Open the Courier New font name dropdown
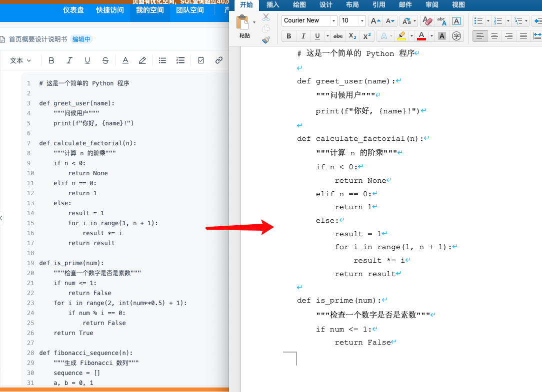 (x=333, y=21)
